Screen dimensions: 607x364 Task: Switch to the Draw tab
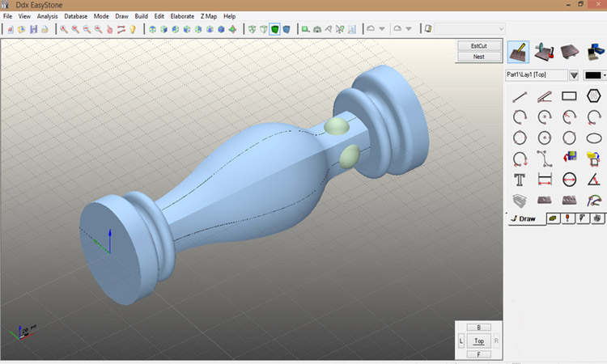[x=527, y=218]
